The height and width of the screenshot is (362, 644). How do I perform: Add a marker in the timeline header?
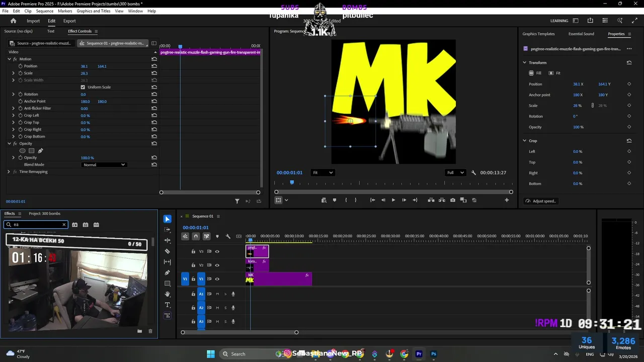(x=217, y=236)
